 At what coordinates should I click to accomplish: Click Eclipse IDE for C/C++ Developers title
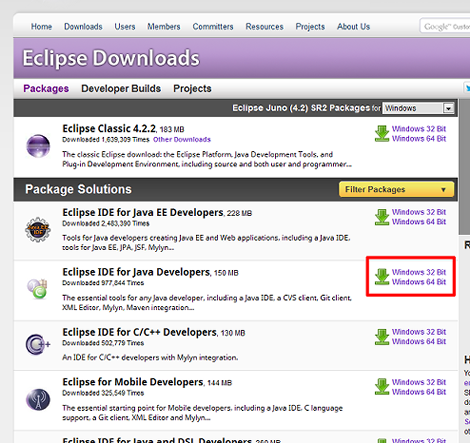pos(140,332)
